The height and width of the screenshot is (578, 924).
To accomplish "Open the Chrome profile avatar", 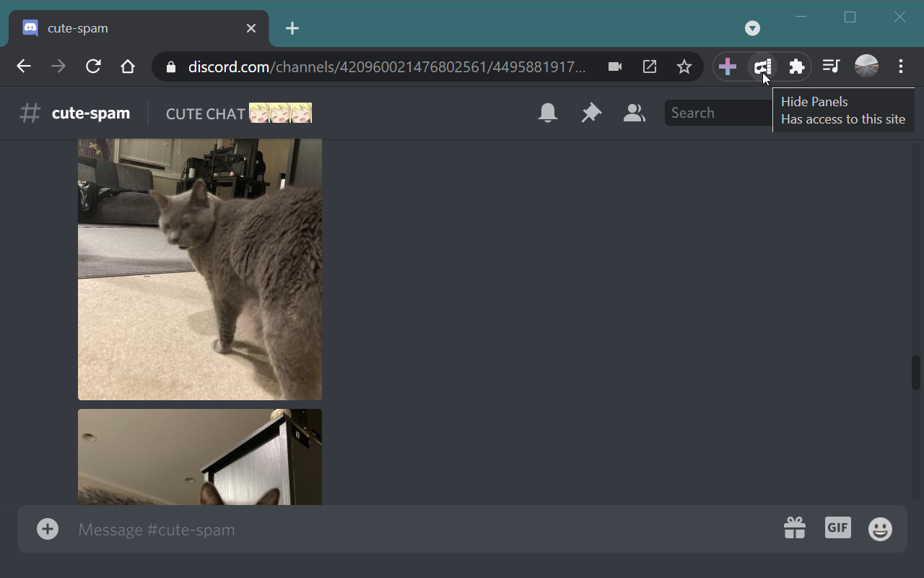I will pyautogui.click(x=866, y=66).
